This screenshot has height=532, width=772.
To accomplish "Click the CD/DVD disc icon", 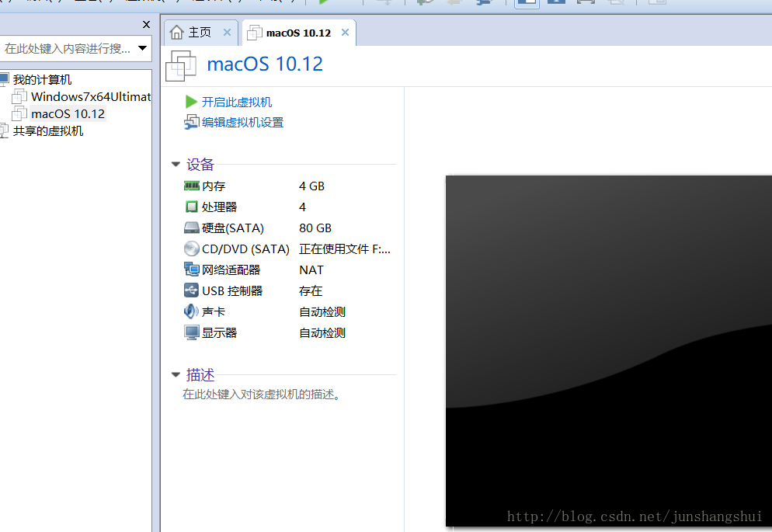I will [191, 249].
